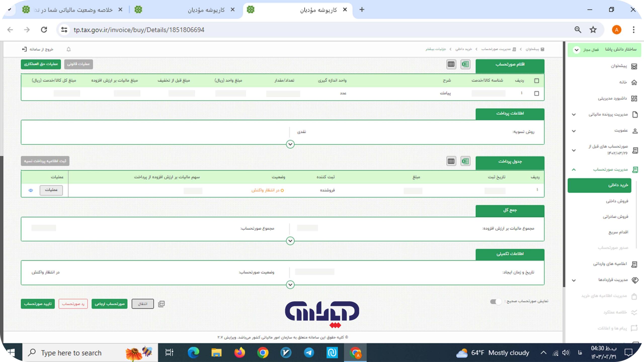Open the notification bell icon

69,49
